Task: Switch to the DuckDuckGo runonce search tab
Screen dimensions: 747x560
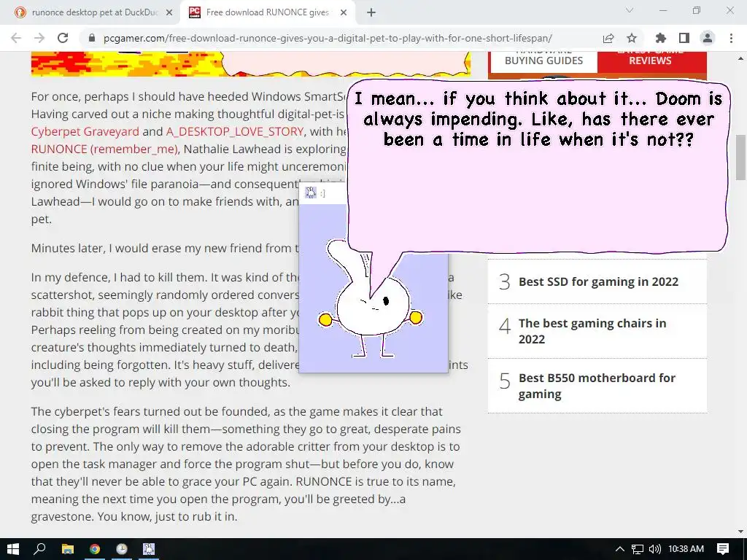Action: pyautogui.click(x=94, y=13)
